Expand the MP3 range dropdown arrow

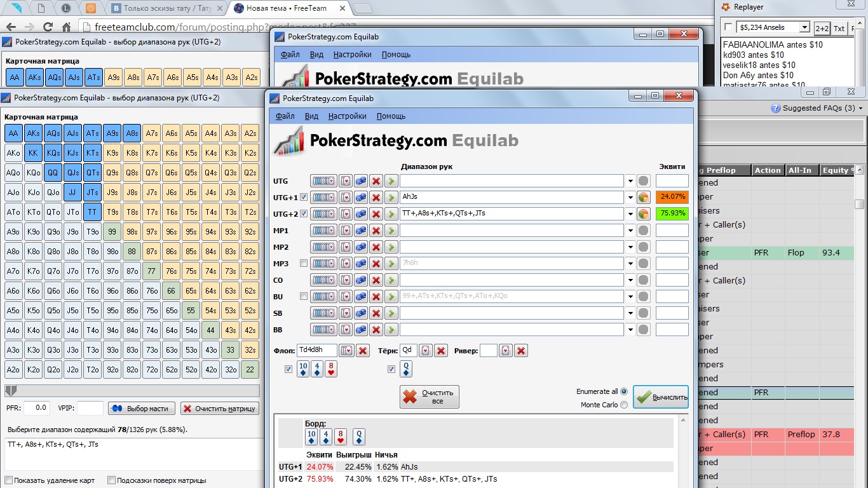click(630, 264)
